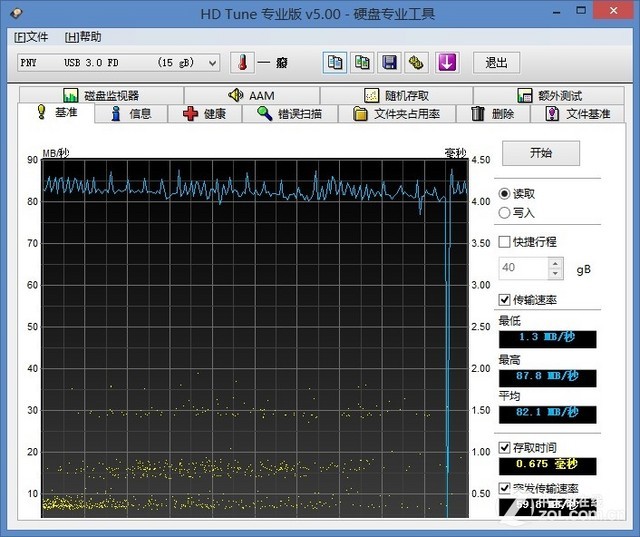Click the gB spinner up arrow

555,263
